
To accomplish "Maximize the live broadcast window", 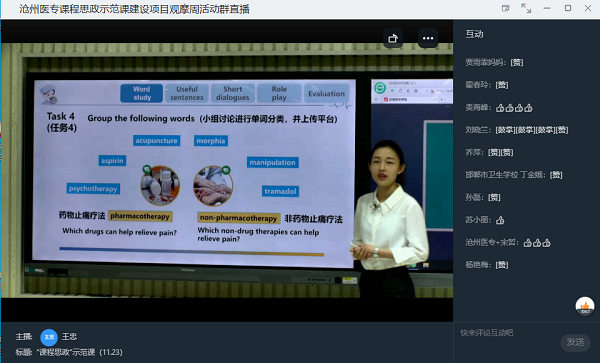I will point(568,8).
